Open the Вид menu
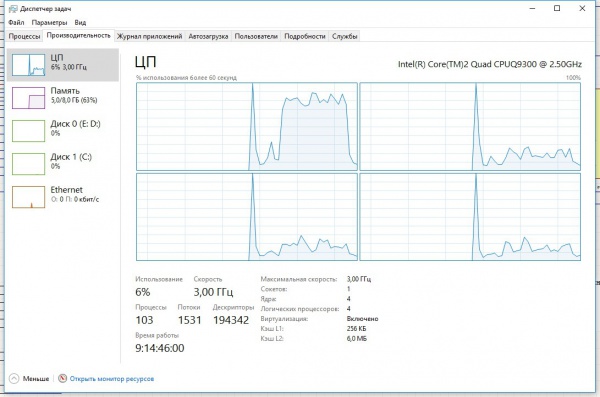Screen dimensions: 600x397 tap(80, 23)
